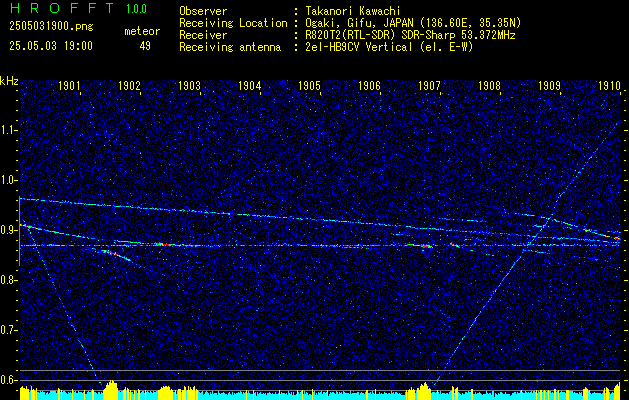Click the Receiving Location label

[233, 23]
